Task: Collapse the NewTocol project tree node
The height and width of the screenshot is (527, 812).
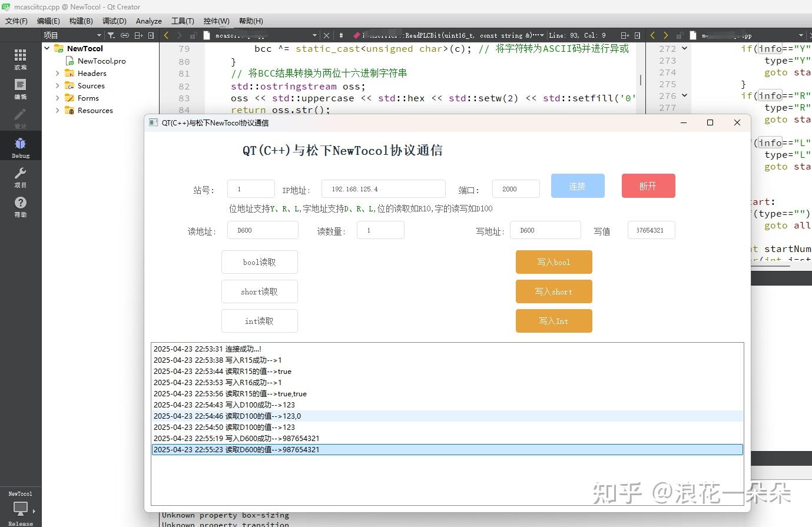Action: point(47,48)
